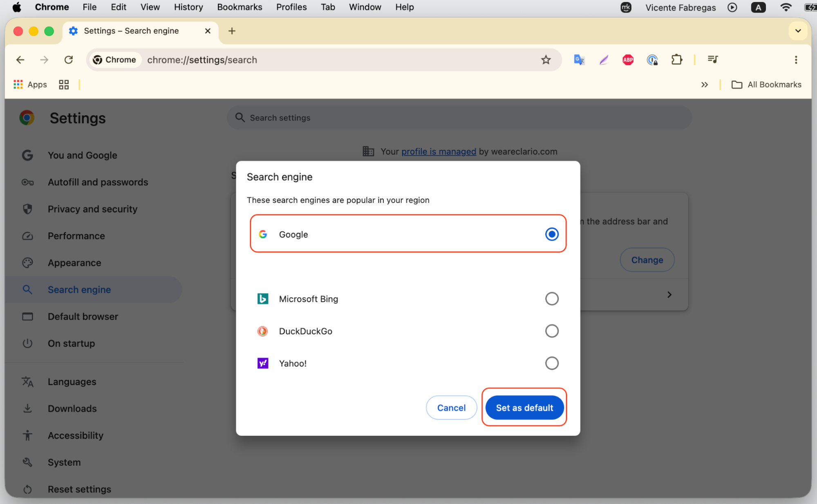This screenshot has width=817, height=504.
Task: Close the Settings – Search engine tab
Action: coord(208,31)
